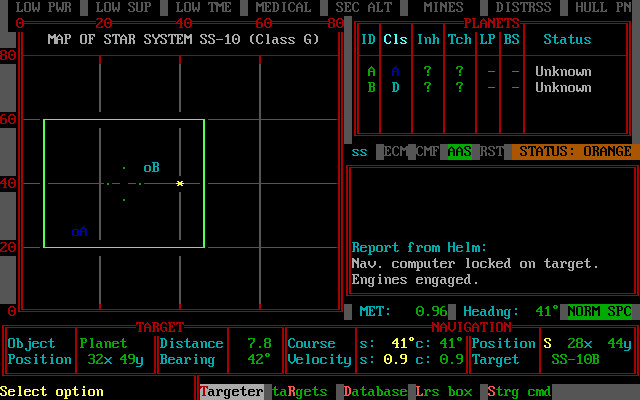The width and height of the screenshot is (640, 400).
Task: Toggle the highlighted AAS system indicator
Action: click(459, 152)
